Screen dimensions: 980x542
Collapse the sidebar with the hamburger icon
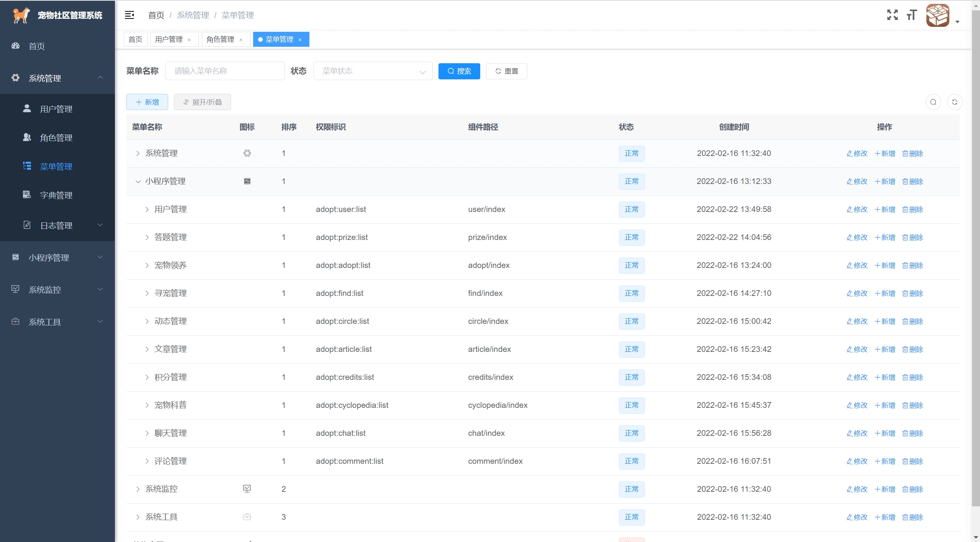[x=129, y=15]
